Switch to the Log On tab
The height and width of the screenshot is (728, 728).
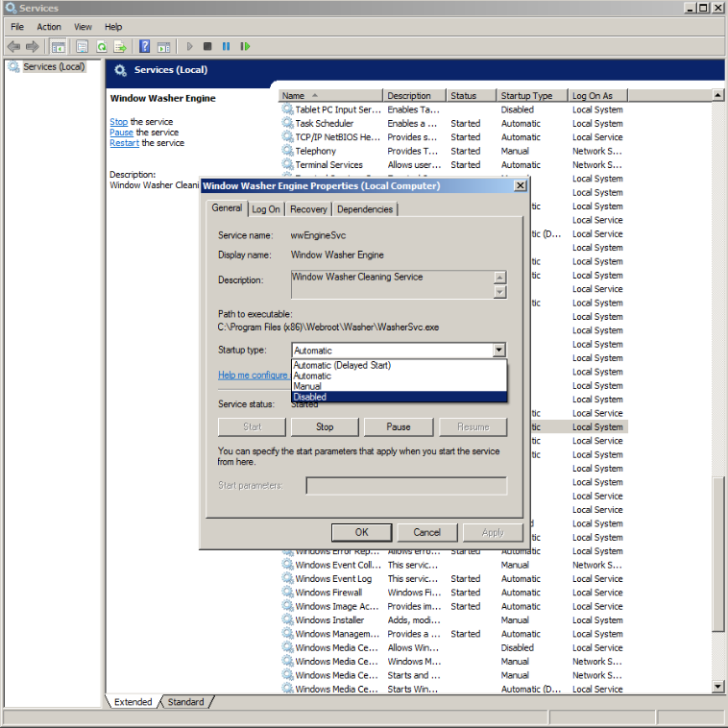coord(266,209)
